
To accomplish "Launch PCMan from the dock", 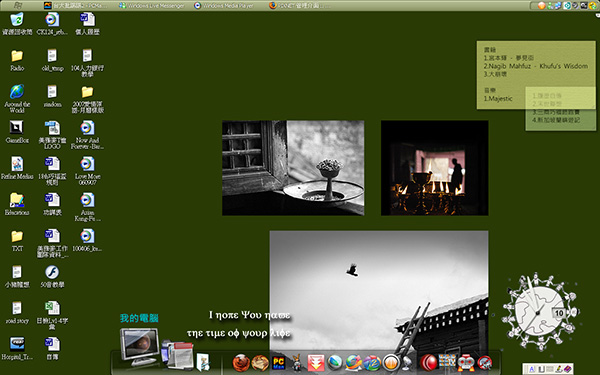I will coord(279,362).
